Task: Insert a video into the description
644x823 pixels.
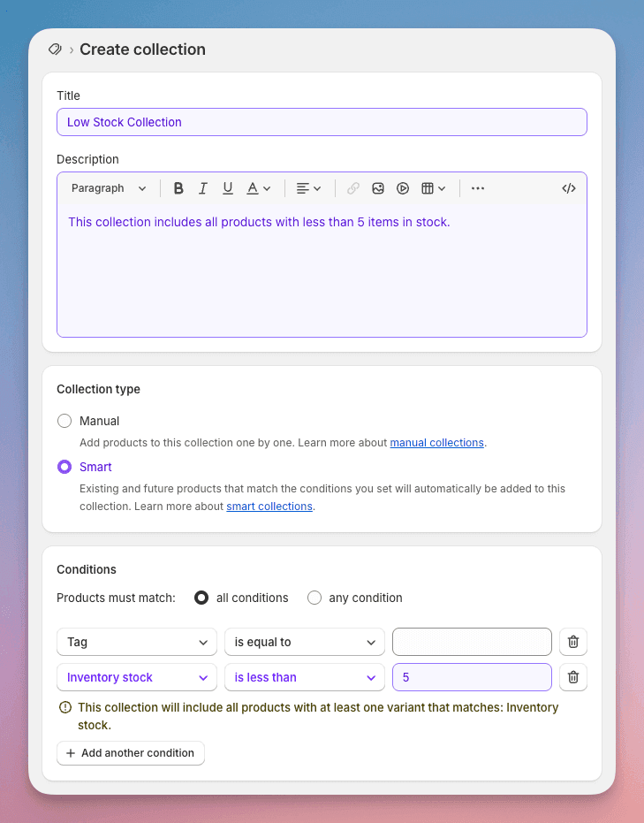Action: coord(403,187)
